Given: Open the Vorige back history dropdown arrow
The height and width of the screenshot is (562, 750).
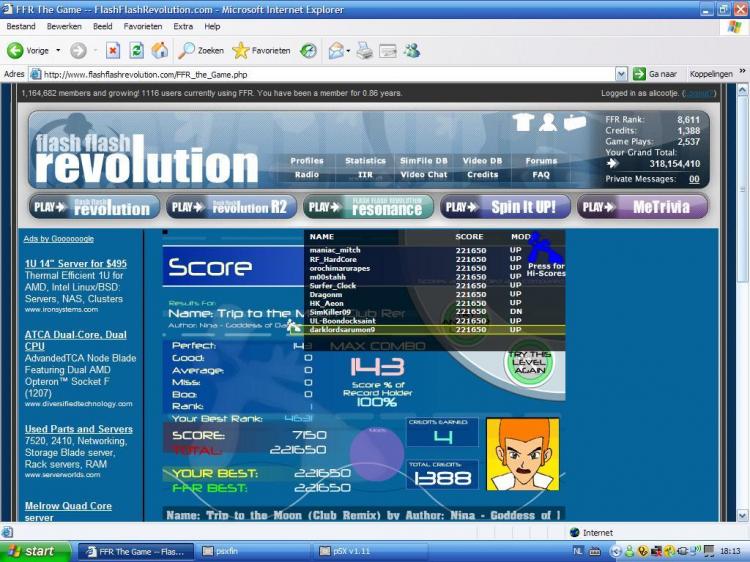Looking at the screenshot, I should click(58, 50).
